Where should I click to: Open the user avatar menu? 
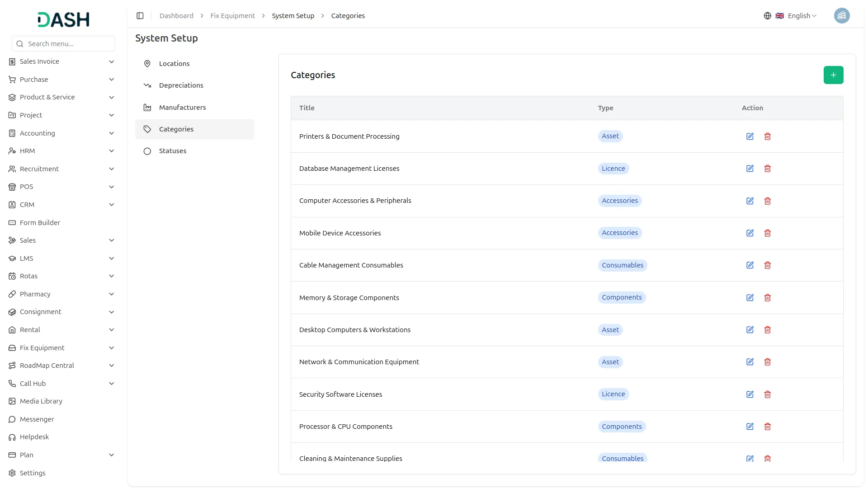(841, 16)
